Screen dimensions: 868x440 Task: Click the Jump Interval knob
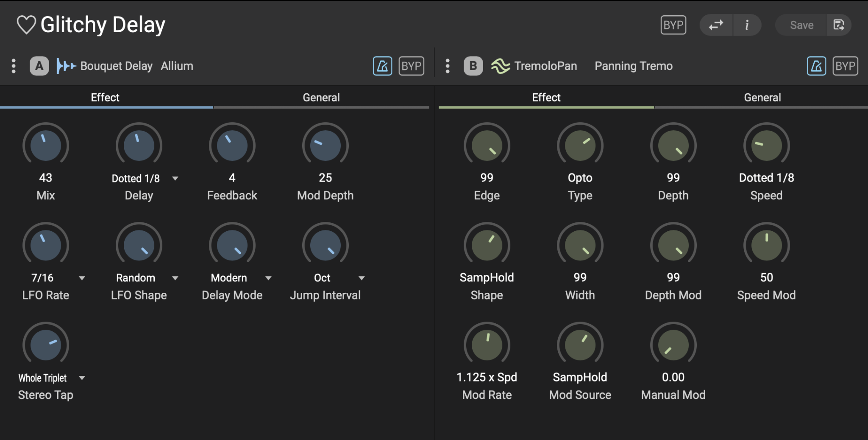click(x=325, y=245)
